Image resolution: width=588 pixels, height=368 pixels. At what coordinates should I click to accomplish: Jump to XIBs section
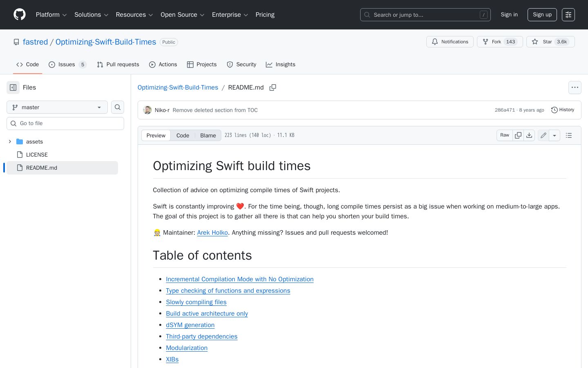[172, 359]
